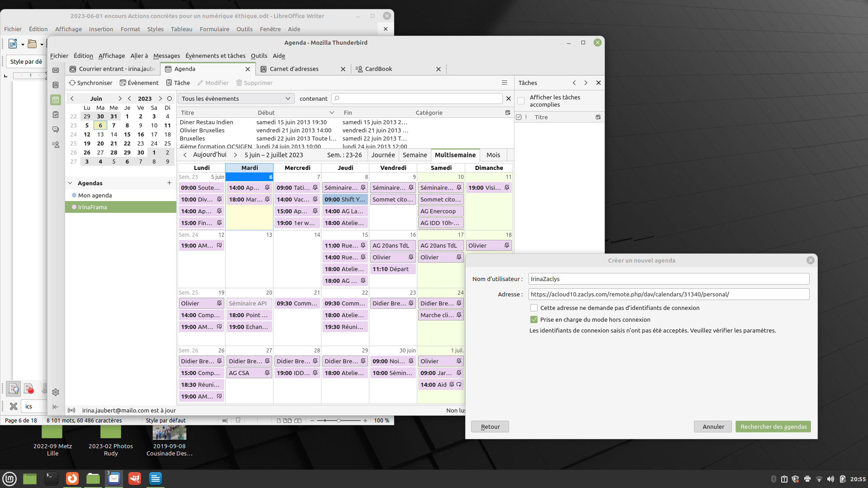Switch to the Semaine view tab

(x=415, y=155)
